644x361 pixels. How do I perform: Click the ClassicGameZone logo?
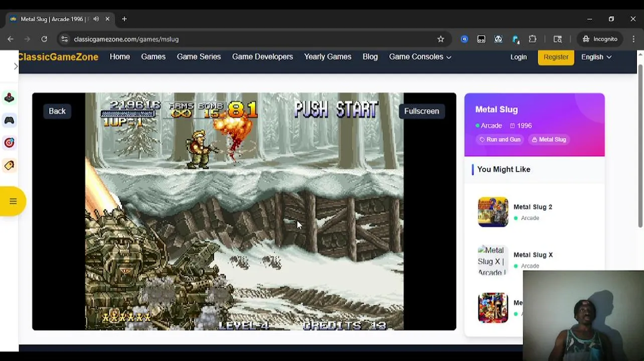pyautogui.click(x=58, y=57)
